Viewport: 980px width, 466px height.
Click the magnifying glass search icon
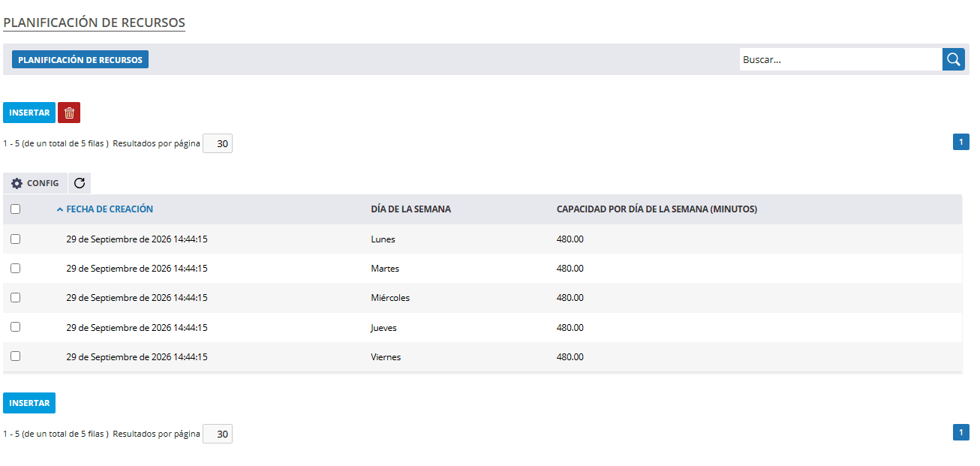tap(954, 59)
